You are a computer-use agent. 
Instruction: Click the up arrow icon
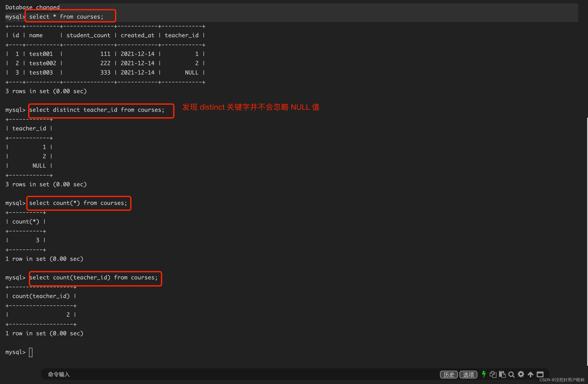coord(530,374)
